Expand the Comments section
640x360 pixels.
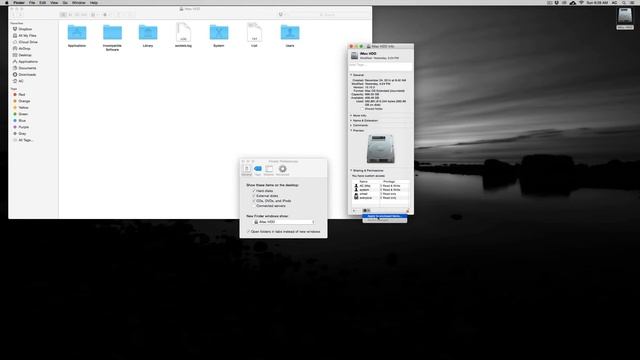click(351, 125)
